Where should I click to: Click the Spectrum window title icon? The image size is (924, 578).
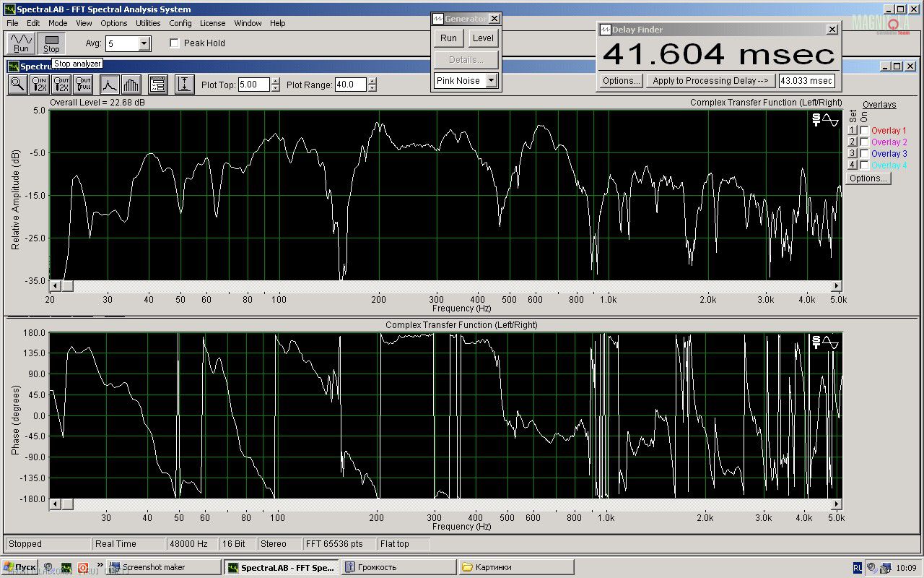13,66
